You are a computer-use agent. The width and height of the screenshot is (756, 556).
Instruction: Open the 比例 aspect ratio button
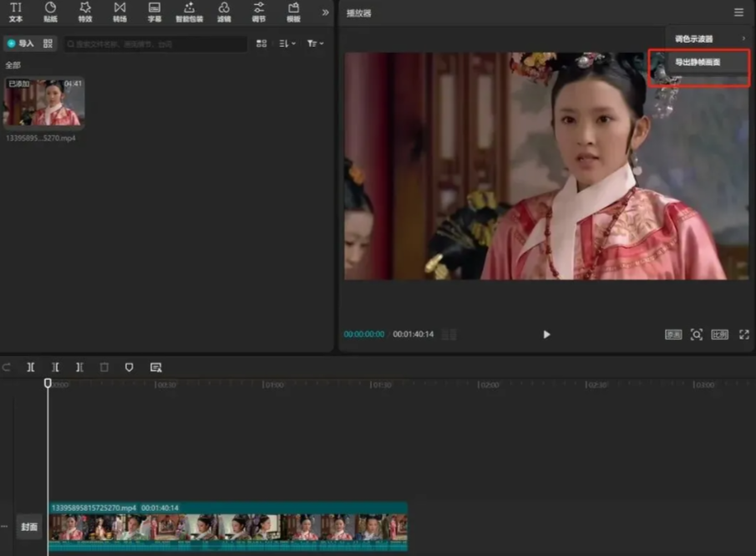tap(720, 334)
